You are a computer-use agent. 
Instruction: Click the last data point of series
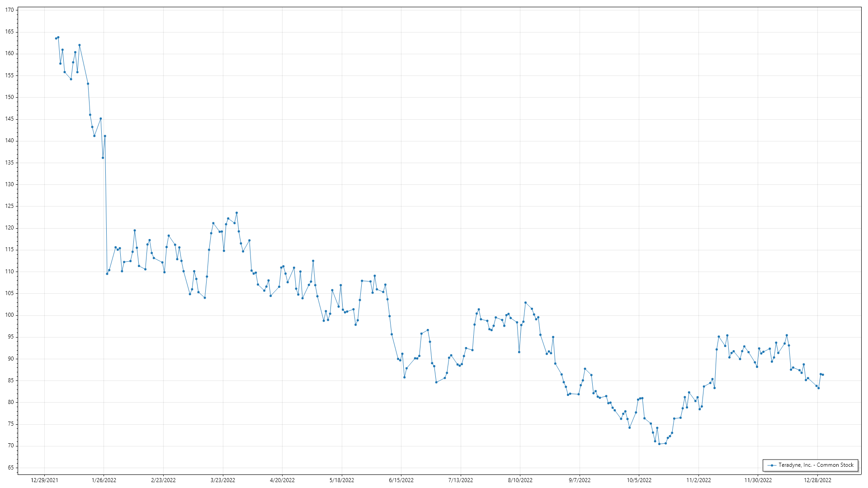(x=823, y=375)
